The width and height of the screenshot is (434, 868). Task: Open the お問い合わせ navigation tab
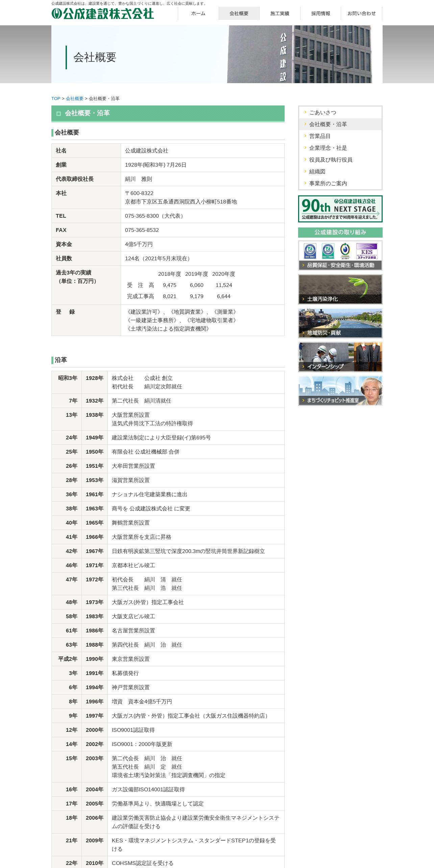362,14
